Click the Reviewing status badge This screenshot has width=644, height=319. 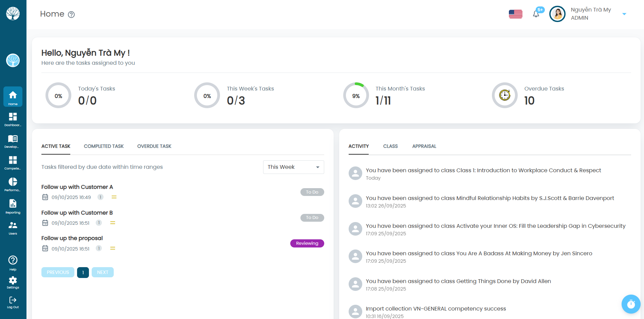[307, 243]
